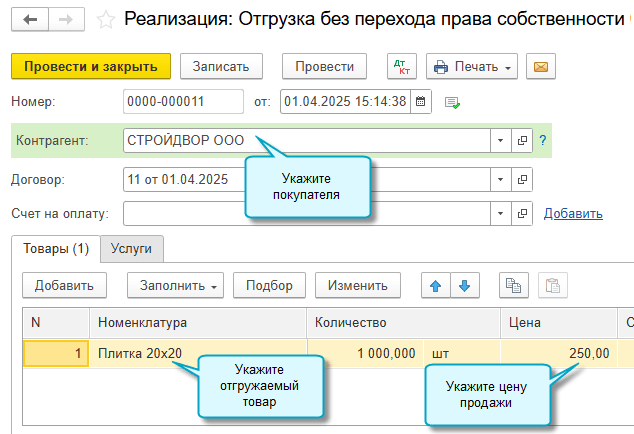Select row number 1 cell

56,354
